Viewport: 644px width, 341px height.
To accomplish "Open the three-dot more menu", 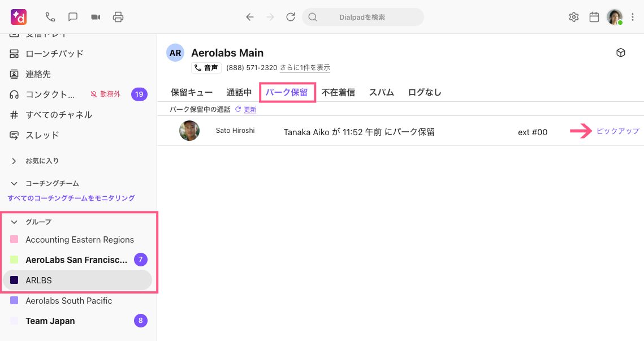I will (633, 17).
